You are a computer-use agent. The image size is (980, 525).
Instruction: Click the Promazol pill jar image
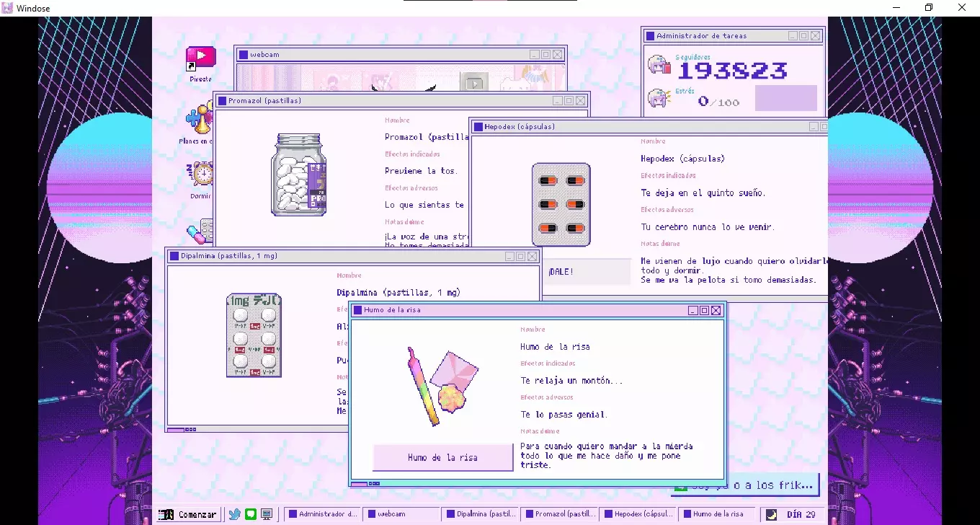coord(298,175)
